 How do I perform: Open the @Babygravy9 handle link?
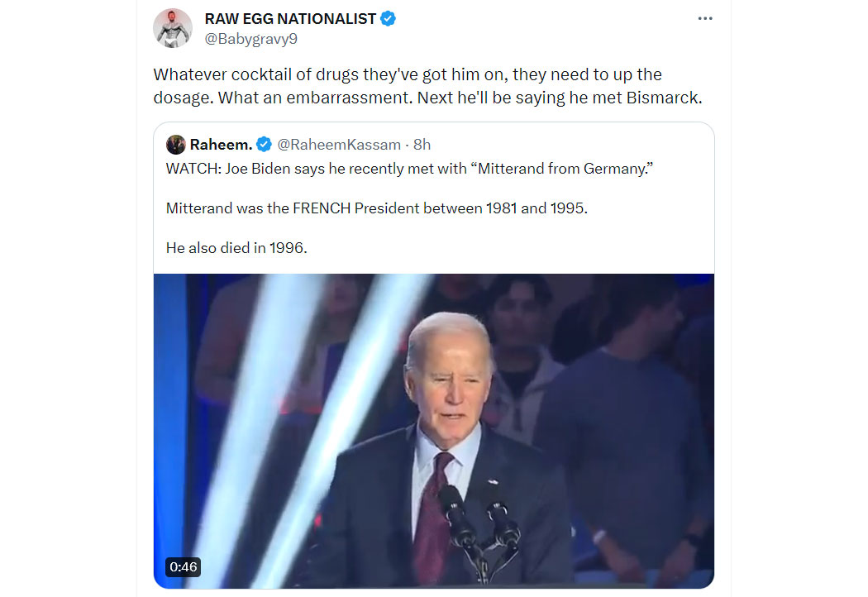(x=250, y=39)
